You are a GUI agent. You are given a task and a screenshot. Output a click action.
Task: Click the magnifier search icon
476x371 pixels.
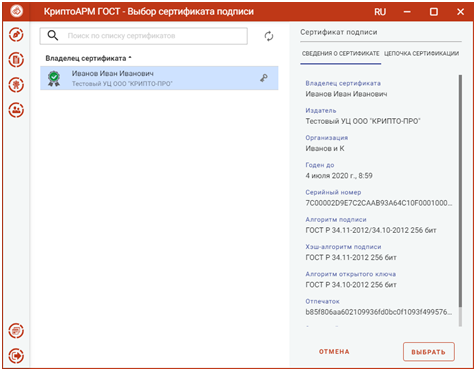click(x=53, y=35)
